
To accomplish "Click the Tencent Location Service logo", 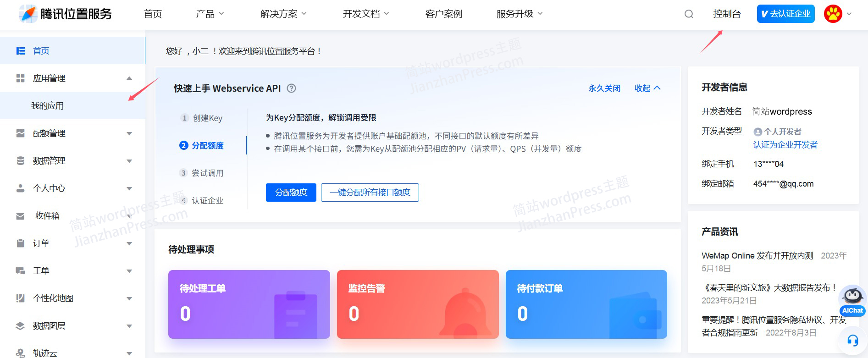I will point(66,14).
